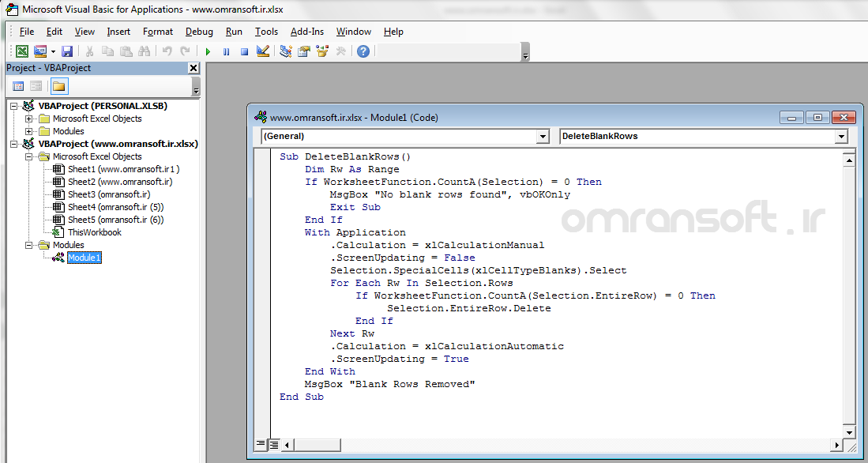This screenshot has width=868, height=463.
Task: Open the Tools menu
Action: click(266, 32)
